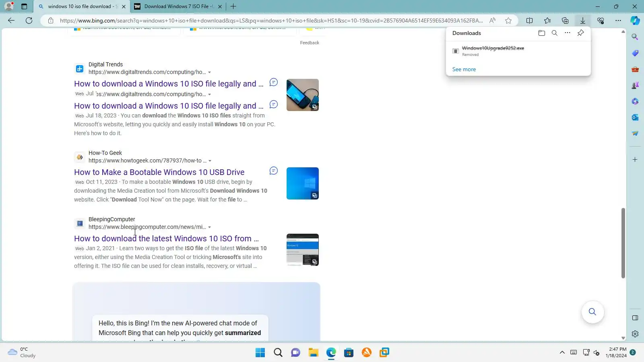Click the floating search button

click(592, 312)
